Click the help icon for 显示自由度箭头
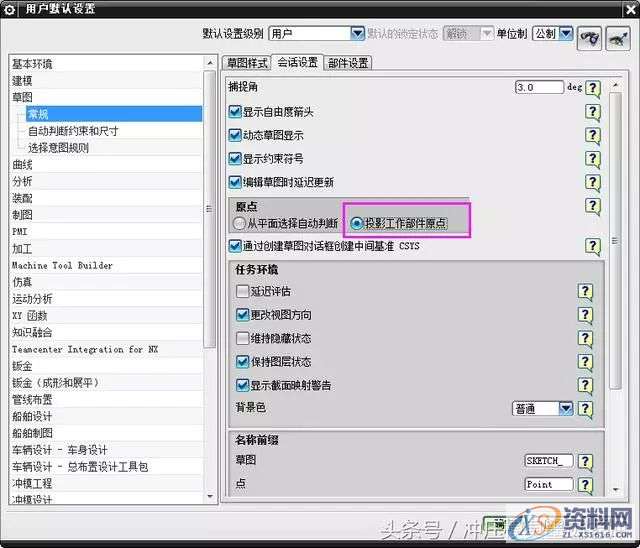The width and height of the screenshot is (640, 548). (592, 112)
